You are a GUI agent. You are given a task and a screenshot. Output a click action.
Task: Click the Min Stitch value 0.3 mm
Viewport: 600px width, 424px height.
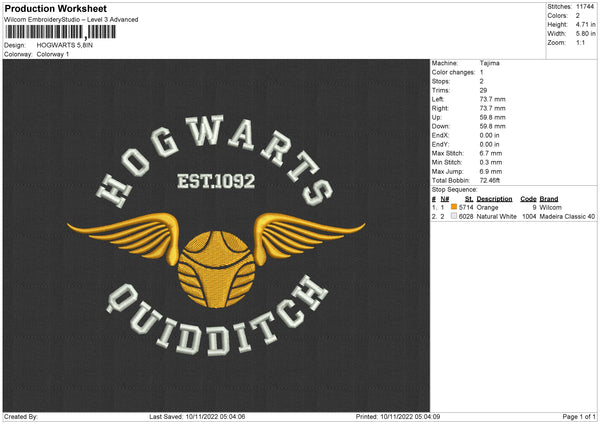pos(491,162)
